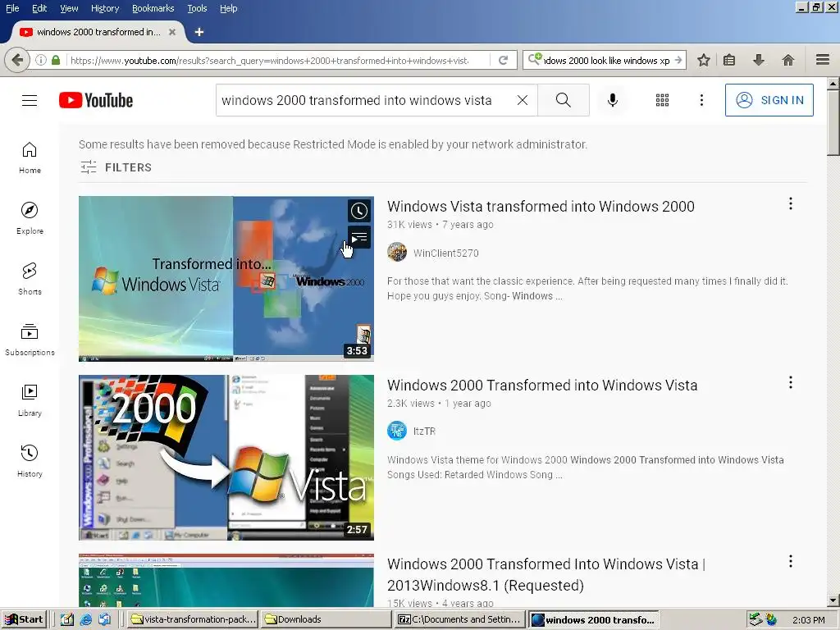Open the Tools menu

pyautogui.click(x=197, y=8)
